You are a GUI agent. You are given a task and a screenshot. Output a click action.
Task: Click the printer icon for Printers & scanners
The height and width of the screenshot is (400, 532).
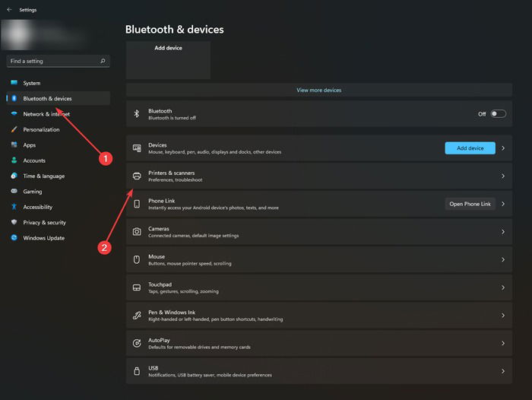[137, 176]
